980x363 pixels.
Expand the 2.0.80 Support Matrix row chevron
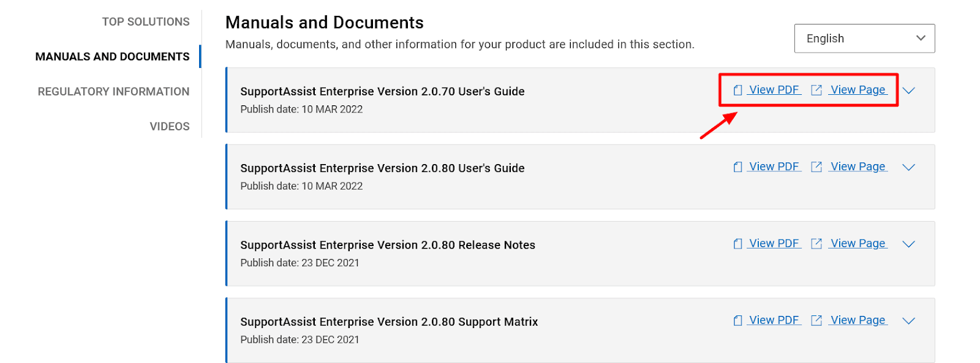pos(909,320)
